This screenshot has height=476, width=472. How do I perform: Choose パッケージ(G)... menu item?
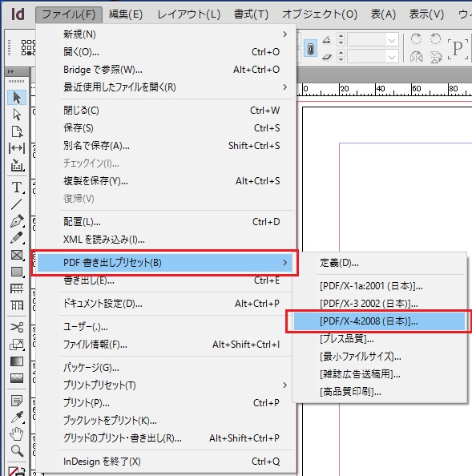tap(166, 368)
